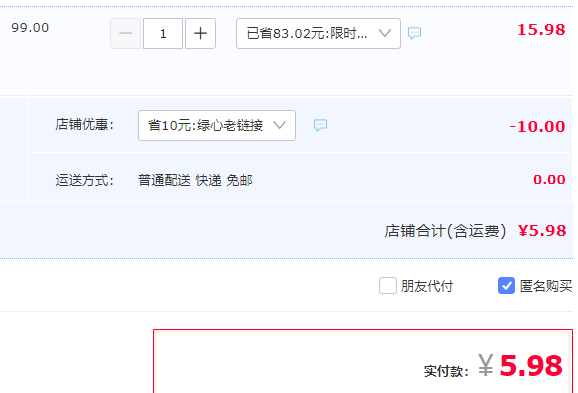Open the 已省83.02元 item discount dropdown

318,34
